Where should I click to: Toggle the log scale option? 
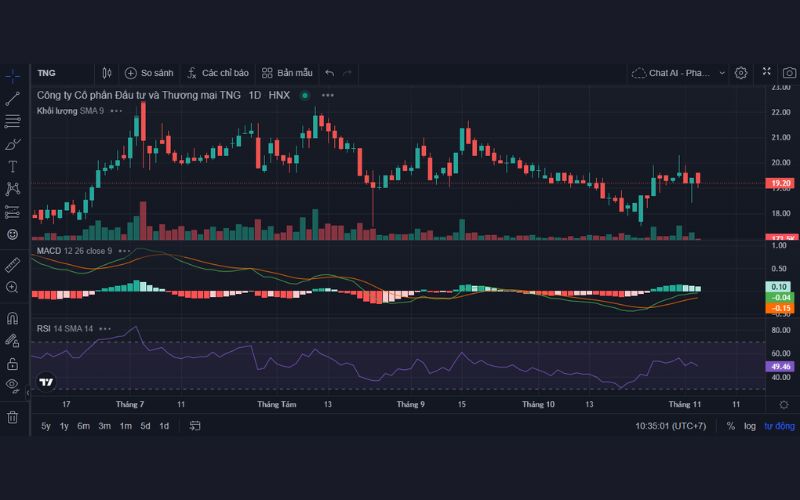[750, 426]
